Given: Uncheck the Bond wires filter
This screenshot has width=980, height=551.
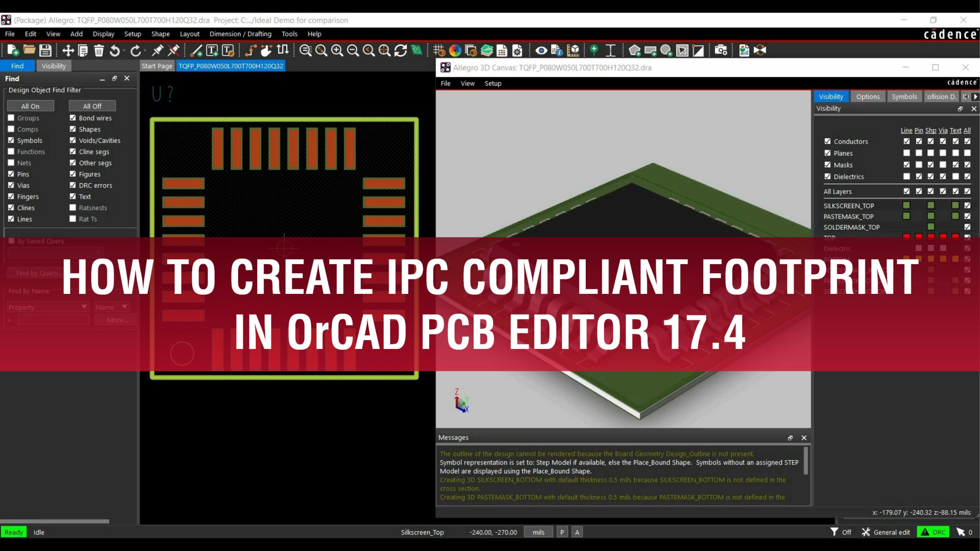Looking at the screenshot, I should pos(73,118).
